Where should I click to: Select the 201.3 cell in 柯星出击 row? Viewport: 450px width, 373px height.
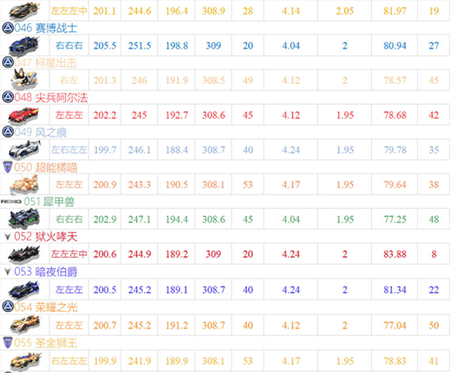click(105, 80)
